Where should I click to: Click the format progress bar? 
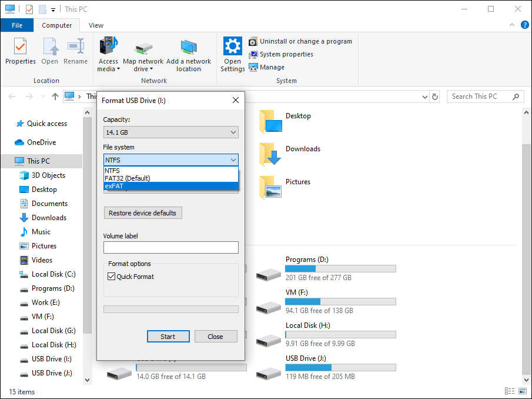170,309
